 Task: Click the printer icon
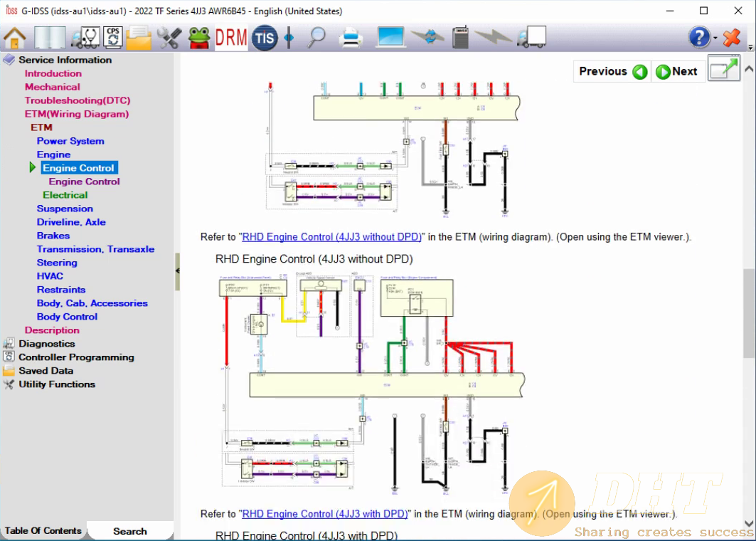(x=351, y=37)
